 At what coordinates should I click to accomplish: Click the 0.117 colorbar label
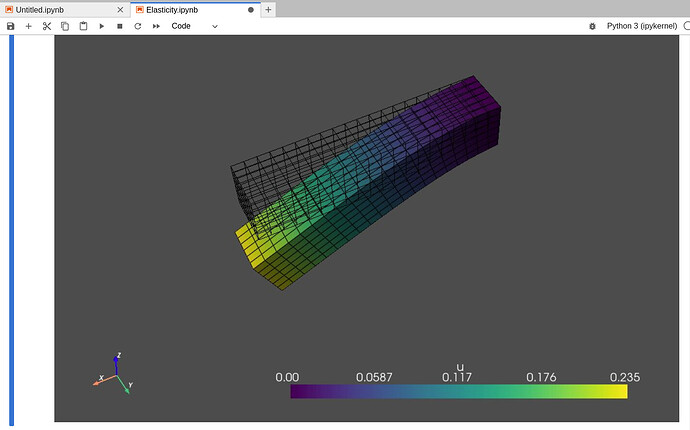457,377
